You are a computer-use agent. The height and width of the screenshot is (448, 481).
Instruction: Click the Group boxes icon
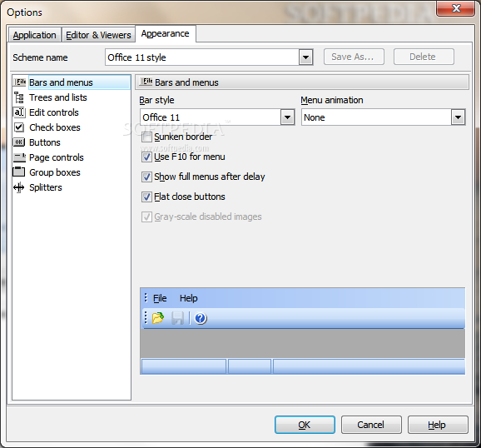(18, 172)
